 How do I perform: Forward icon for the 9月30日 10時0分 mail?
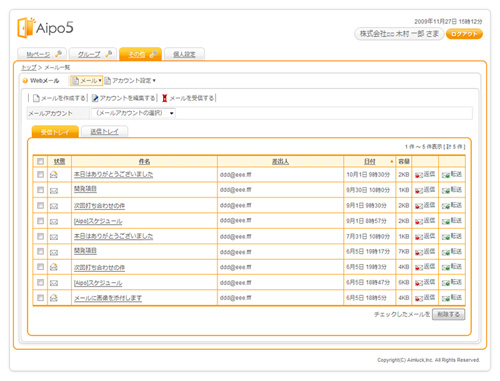(446, 190)
